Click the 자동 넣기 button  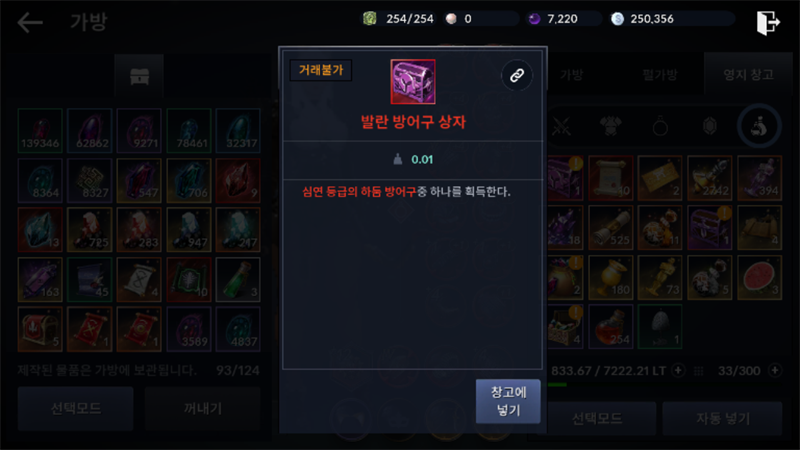pos(722,418)
